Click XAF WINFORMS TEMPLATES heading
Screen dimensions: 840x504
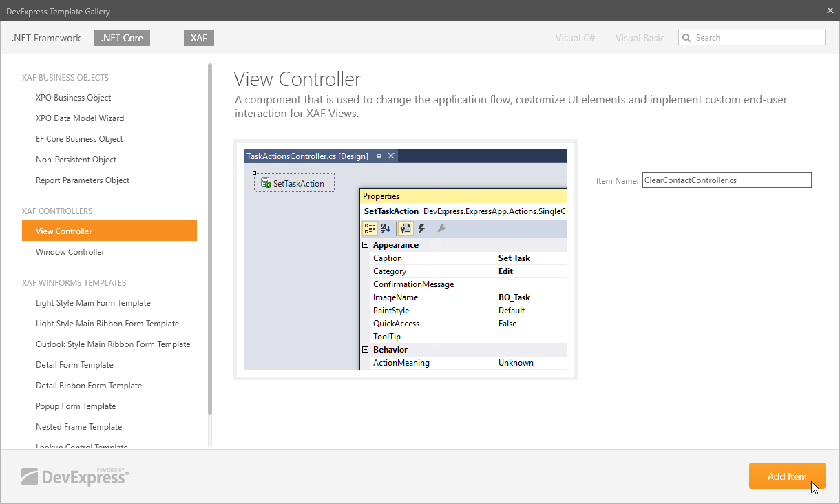coord(74,283)
